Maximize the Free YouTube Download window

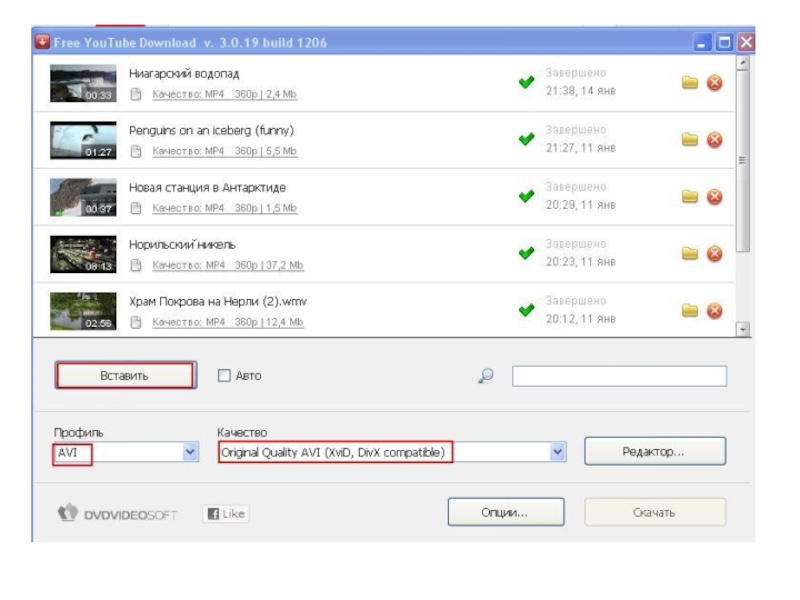(724, 42)
